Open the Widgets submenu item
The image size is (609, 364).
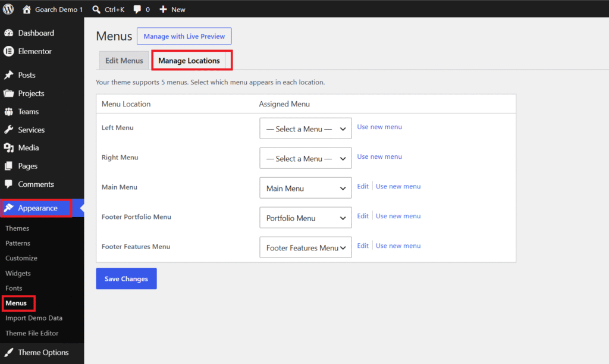18,273
